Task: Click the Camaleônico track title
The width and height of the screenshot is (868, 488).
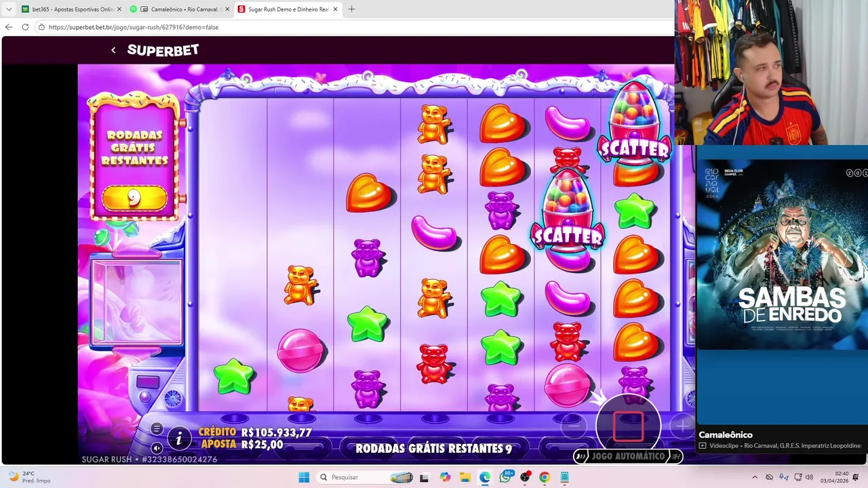Action: point(726,435)
